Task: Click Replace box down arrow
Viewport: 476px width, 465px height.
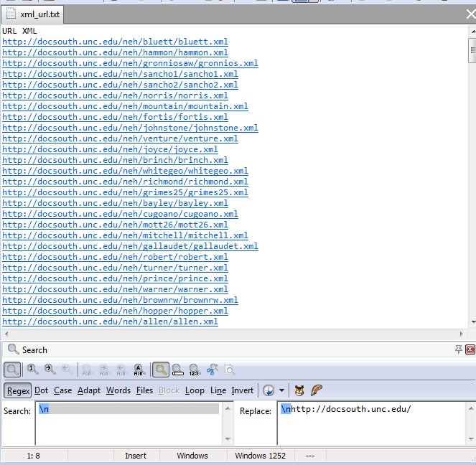Action: tap(471, 439)
